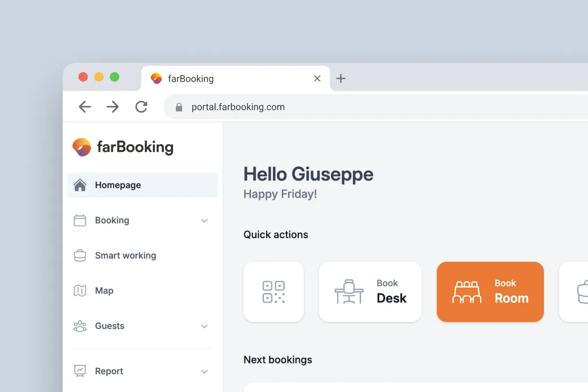Open Smart working via the briefcase icon
Viewport: 588px width, 392px height.
coord(81,255)
